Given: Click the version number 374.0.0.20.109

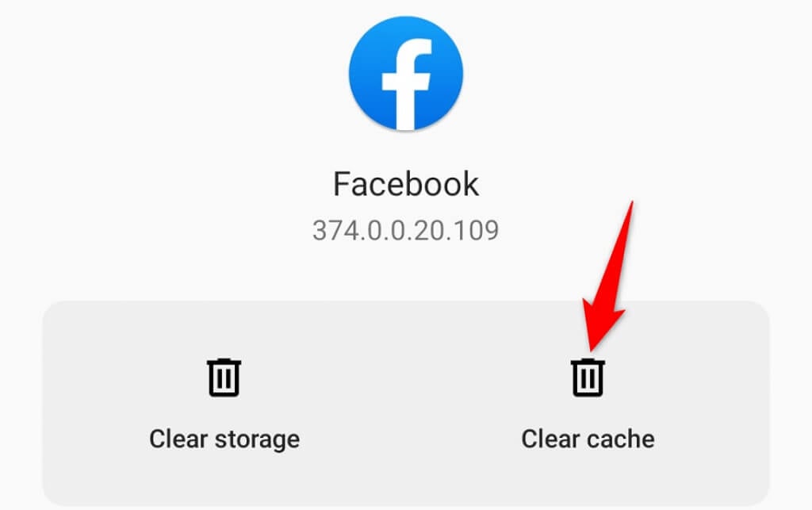Looking at the screenshot, I should 405,230.
